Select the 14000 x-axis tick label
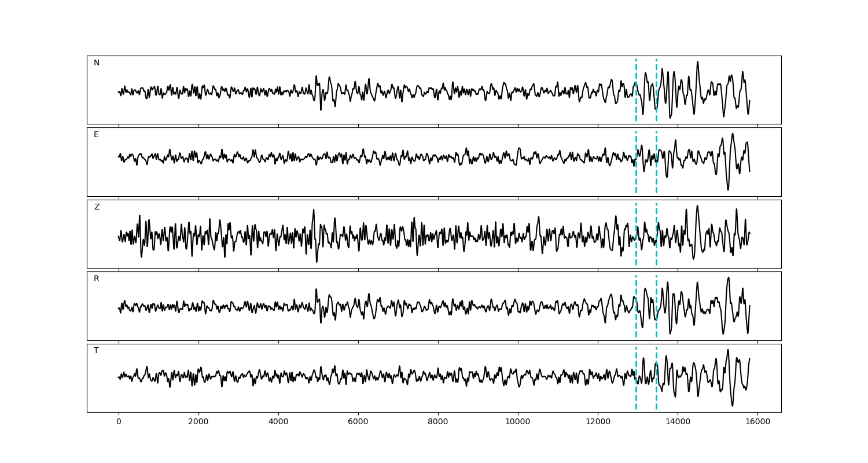Image resolution: width=868 pixels, height=463 pixels. 678,422
